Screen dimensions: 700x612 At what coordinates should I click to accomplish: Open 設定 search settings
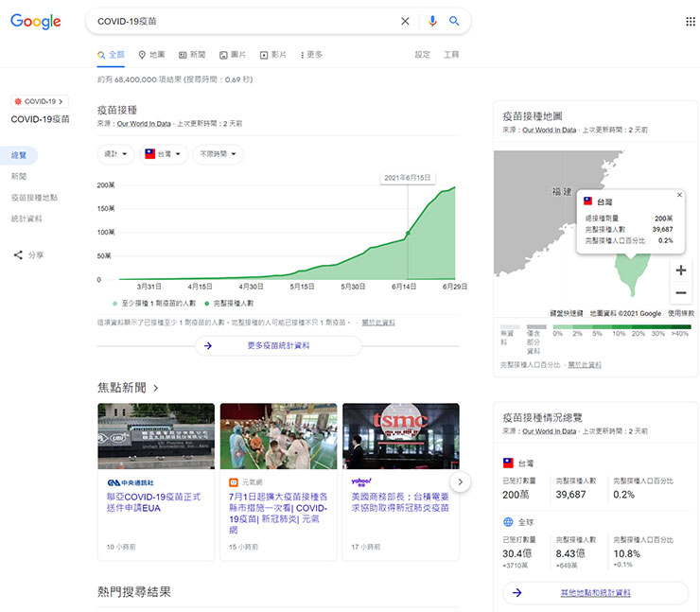422,55
